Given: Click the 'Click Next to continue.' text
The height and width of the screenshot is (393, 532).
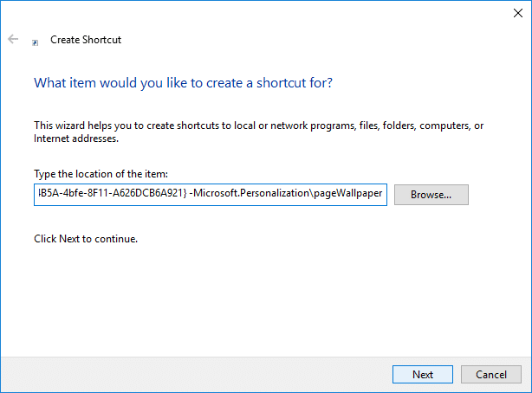Looking at the screenshot, I should [86, 238].
